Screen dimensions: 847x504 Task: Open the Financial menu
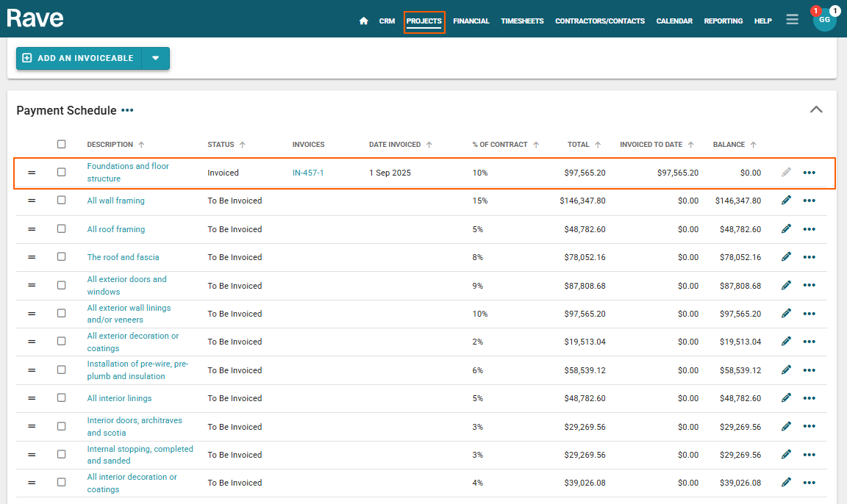pyautogui.click(x=471, y=21)
